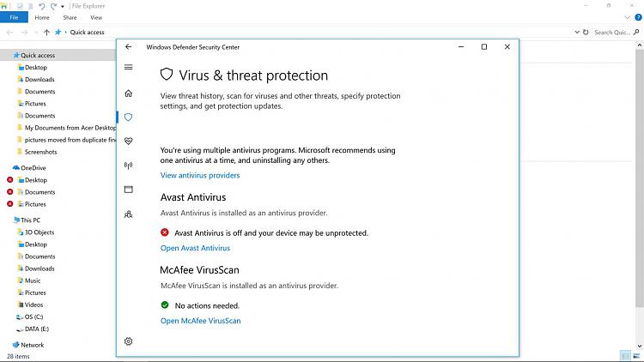Screen dimensions: 644x362
Task: Switch to the View ribbon tab
Action: (96, 17)
